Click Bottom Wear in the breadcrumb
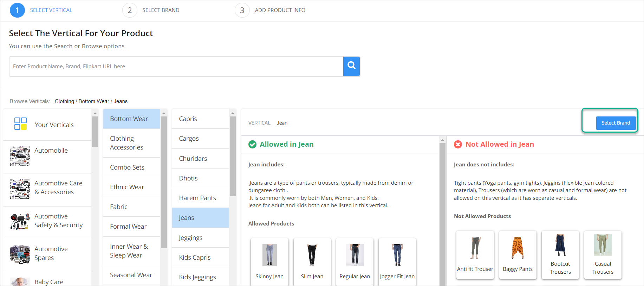Image resolution: width=644 pixels, height=286 pixels. pyautogui.click(x=94, y=101)
